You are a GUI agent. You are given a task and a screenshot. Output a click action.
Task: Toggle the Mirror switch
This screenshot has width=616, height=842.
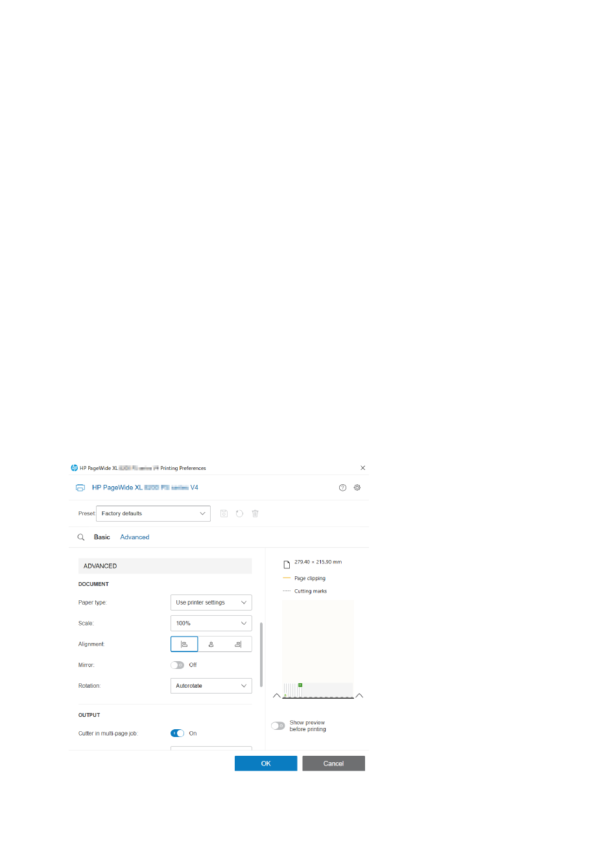click(x=177, y=665)
